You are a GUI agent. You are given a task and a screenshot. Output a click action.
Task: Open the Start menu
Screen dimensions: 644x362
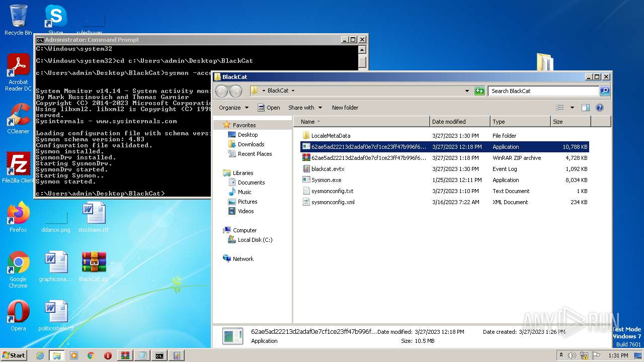tap(14, 355)
